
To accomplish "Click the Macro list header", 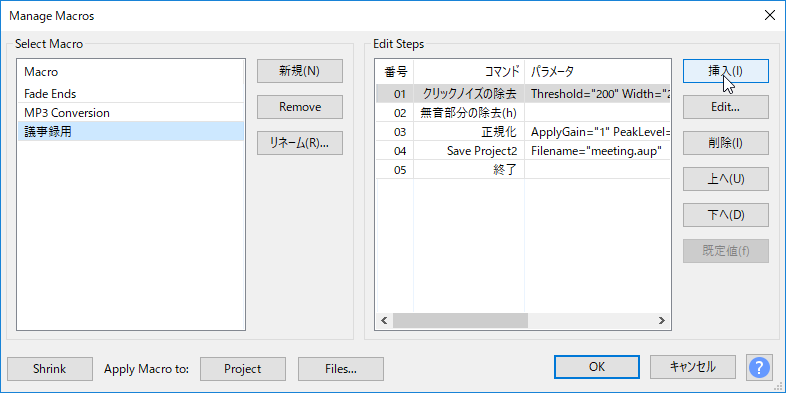I will 131,72.
